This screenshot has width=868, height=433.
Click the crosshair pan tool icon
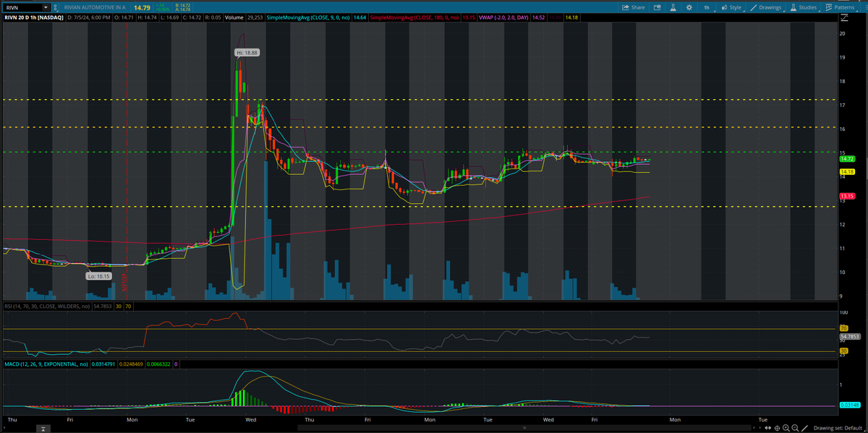[x=777, y=428]
